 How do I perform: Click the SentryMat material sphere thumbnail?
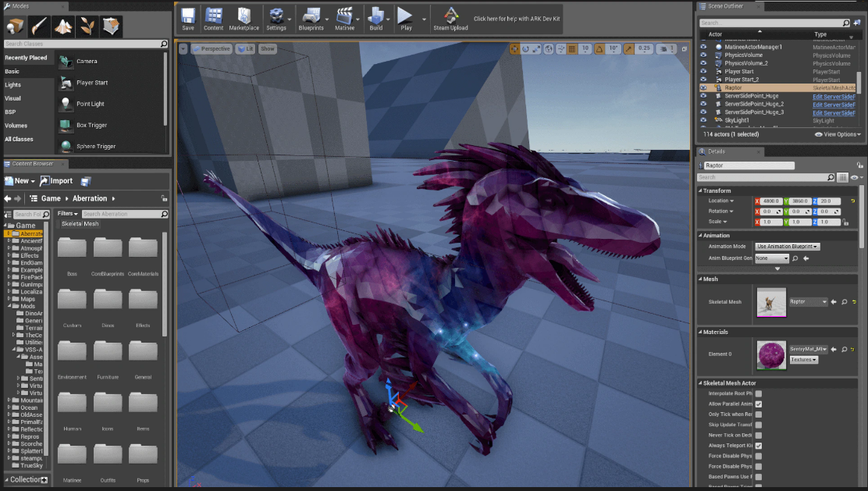[771, 355]
